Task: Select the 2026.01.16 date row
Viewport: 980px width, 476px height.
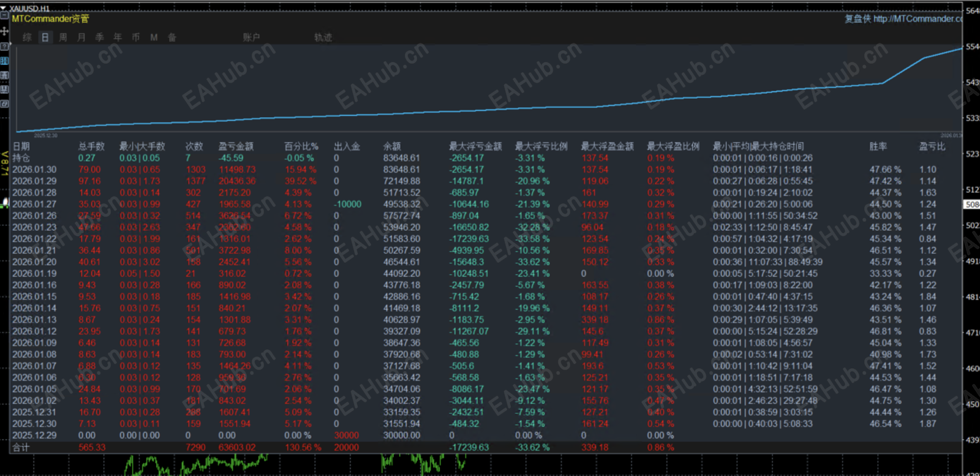Action: pos(34,285)
